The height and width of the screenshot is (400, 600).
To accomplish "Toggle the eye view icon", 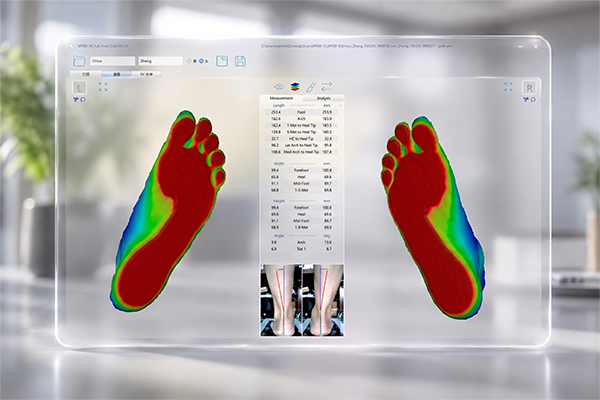I will pos(279,87).
